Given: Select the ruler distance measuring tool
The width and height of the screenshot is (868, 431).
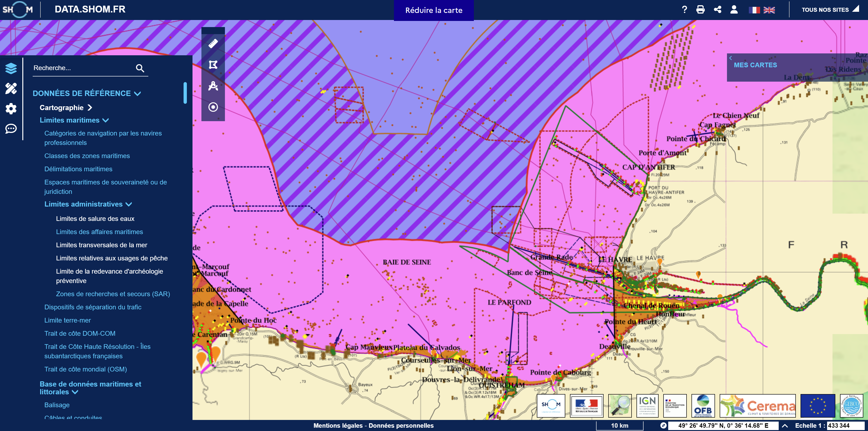Looking at the screenshot, I should (213, 44).
